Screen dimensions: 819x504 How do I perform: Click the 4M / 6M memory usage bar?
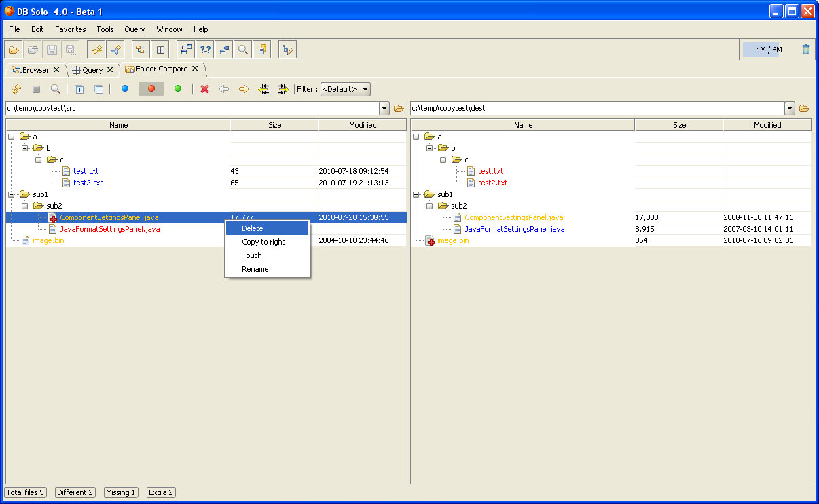pyautogui.click(x=769, y=49)
